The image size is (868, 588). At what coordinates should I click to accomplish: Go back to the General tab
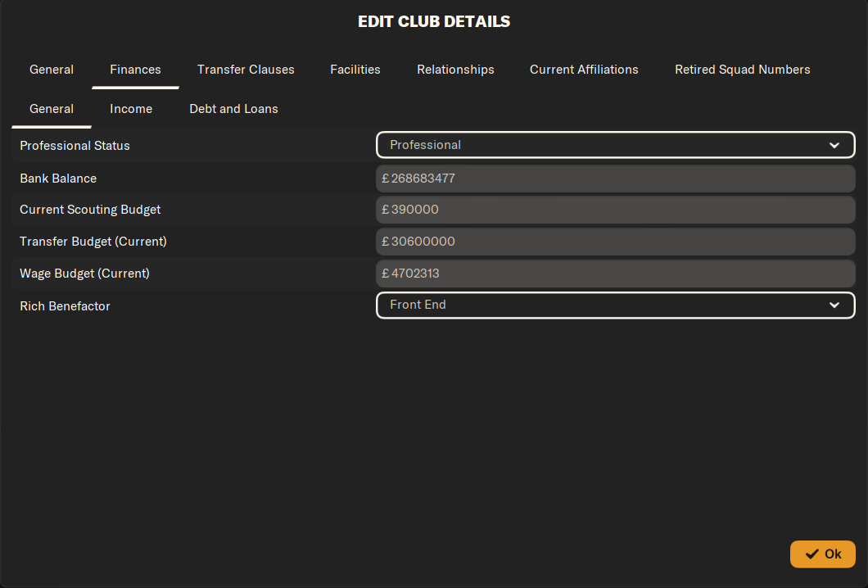(x=52, y=70)
